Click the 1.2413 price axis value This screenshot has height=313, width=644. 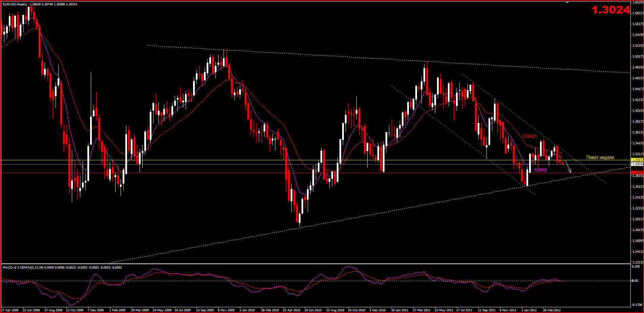pyautogui.click(x=638, y=197)
